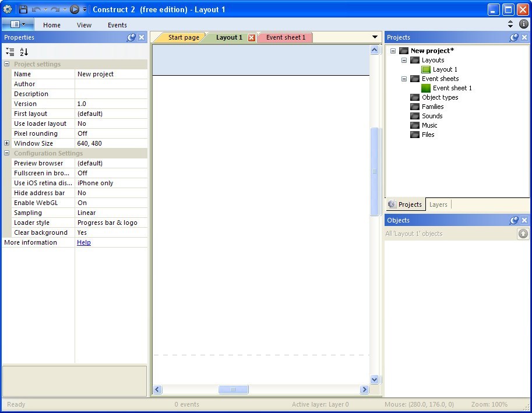Open the Events ribbon tab
The height and width of the screenshot is (413, 532).
pyautogui.click(x=117, y=24)
